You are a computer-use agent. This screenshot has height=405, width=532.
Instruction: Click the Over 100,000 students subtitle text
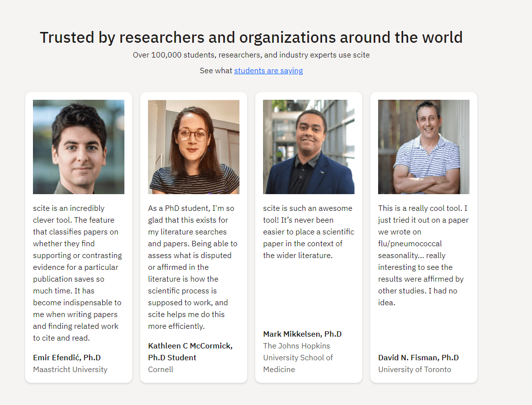(x=251, y=55)
